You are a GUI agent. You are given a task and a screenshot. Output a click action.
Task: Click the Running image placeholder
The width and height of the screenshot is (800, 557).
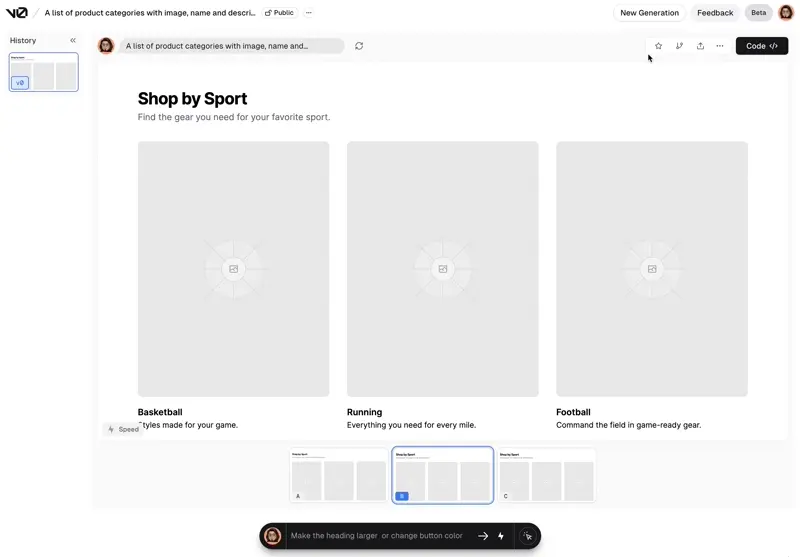pyautogui.click(x=443, y=269)
